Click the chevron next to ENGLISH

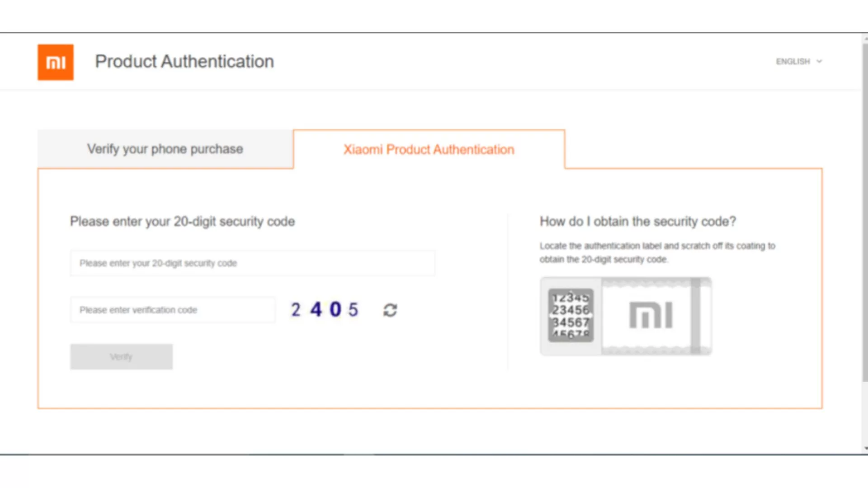(x=819, y=62)
